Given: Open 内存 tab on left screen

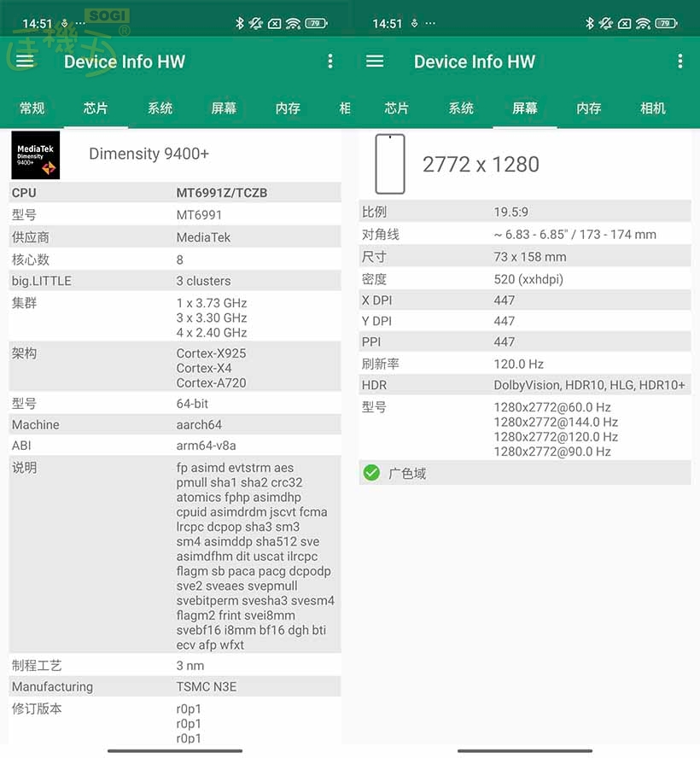Looking at the screenshot, I should click(288, 108).
